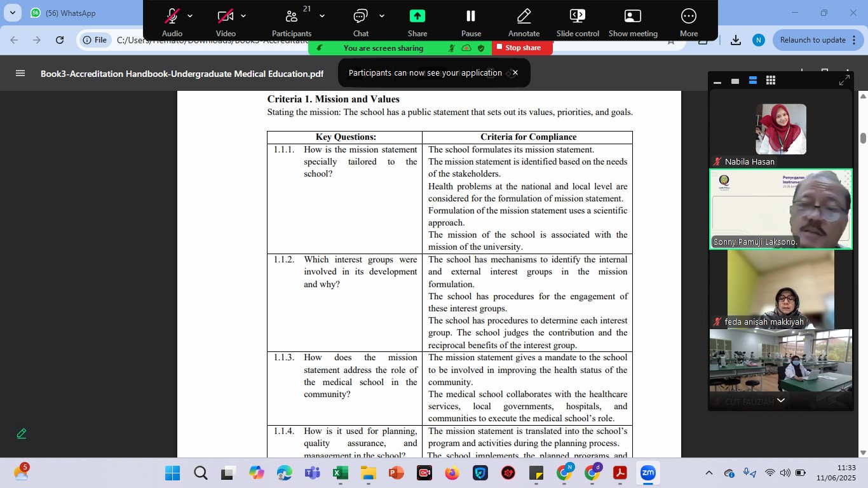Open Windows Start menu
This screenshot has height=488, width=868.
point(172,473)
